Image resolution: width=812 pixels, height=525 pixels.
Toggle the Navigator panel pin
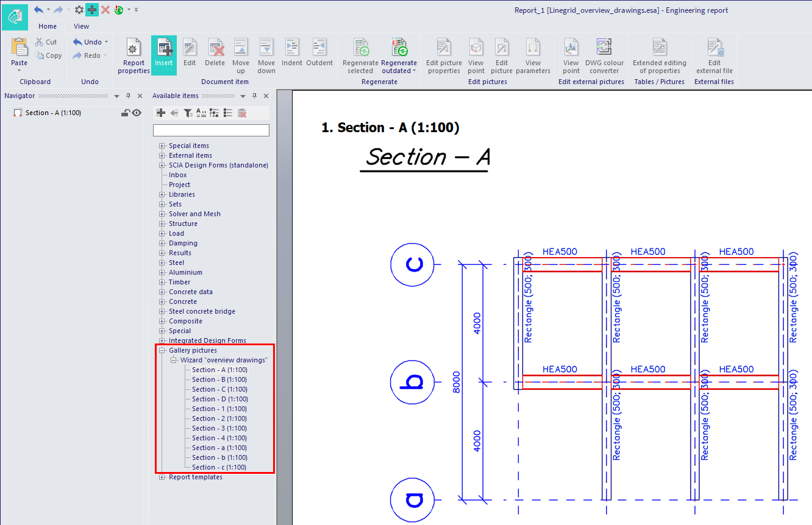coord(128,96)
